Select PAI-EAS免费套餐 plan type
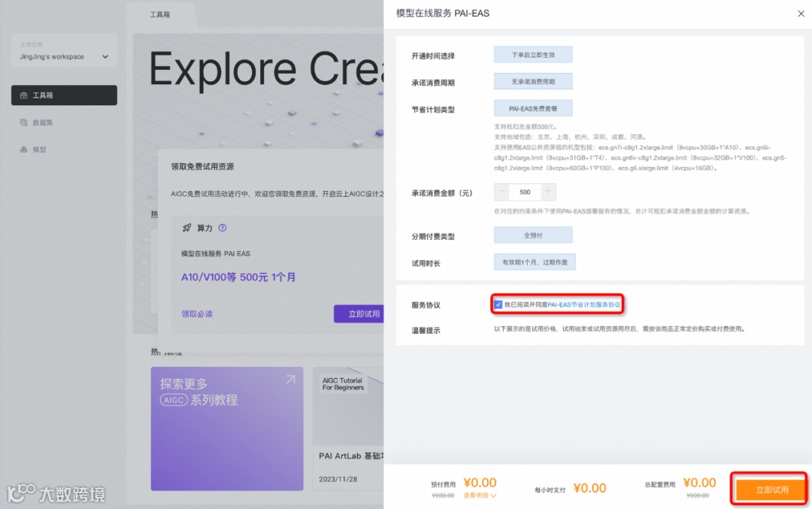Screen dimensions: 812x509 (x=533, y=109)
